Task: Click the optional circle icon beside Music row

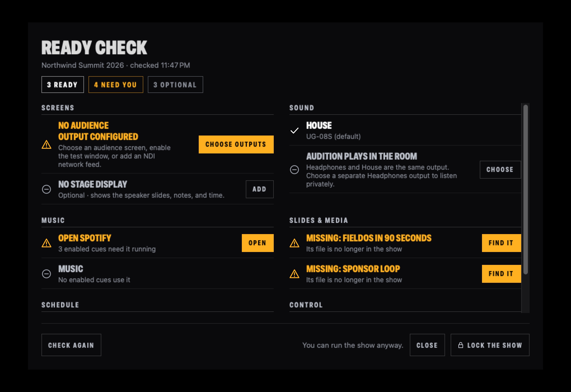Action: [x=46, y=274]
